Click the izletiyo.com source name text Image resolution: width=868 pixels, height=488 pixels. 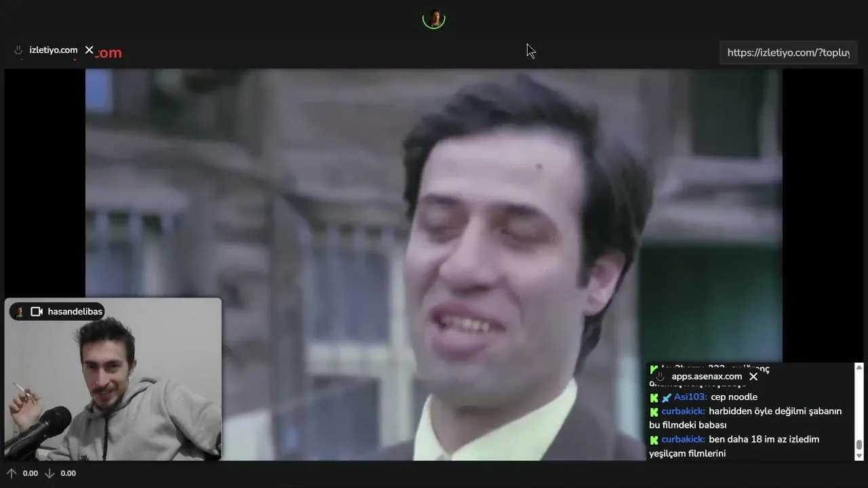pyautogui.click(x=54, y=50)
